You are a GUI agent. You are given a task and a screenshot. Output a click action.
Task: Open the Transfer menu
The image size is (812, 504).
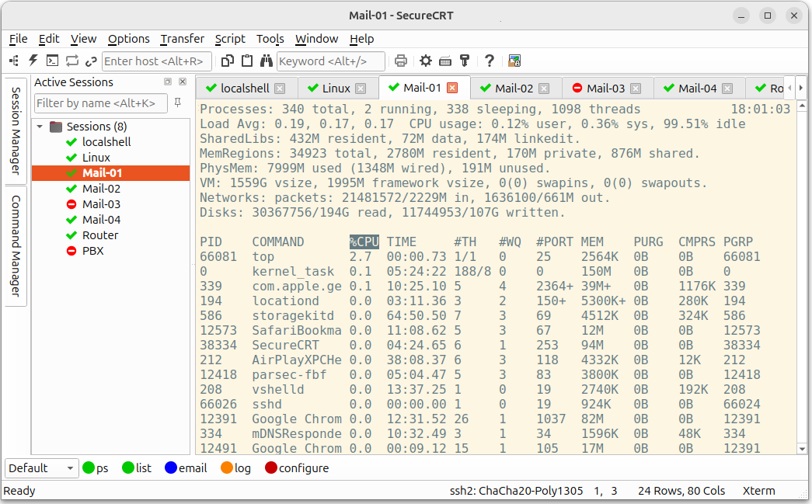182,39
